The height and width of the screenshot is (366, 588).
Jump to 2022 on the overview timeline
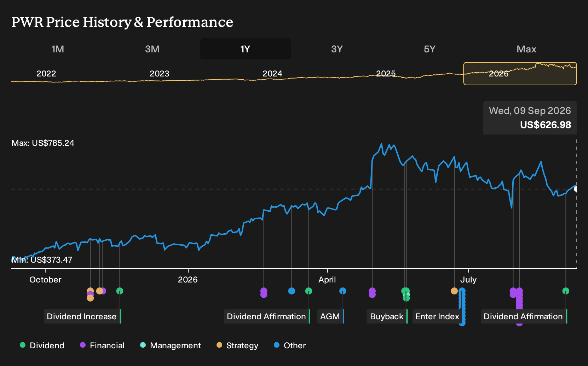46,74
